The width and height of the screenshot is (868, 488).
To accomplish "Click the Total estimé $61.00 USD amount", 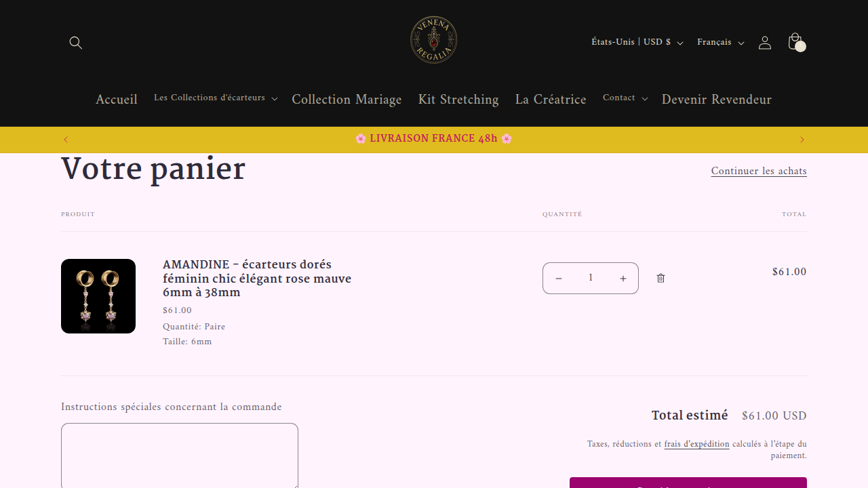I will (x=774, y=416).
